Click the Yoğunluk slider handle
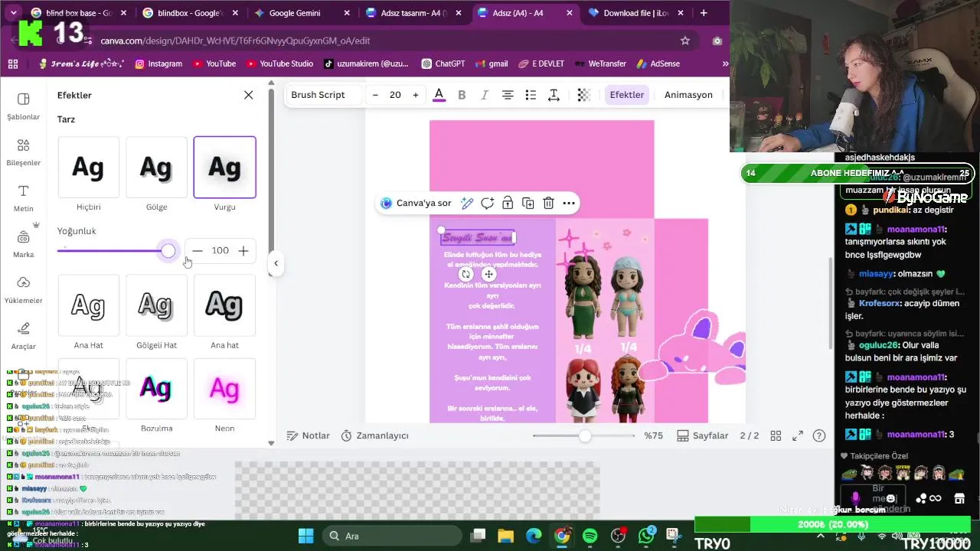Image resolution: width=980 pixels, height=551 pixels. click(168, 251)
